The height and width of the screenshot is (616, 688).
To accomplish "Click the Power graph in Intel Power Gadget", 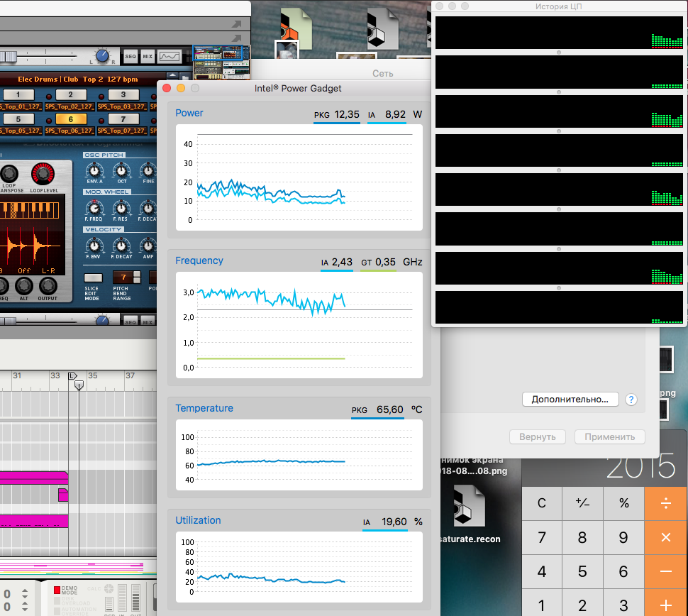I will (x=299, y=177).
